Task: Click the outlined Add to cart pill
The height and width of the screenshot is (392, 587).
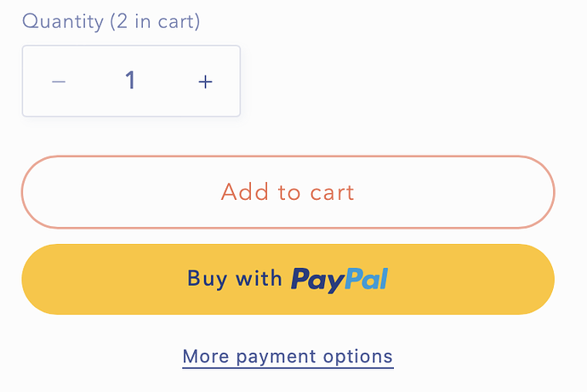Action: pos(288,192)
